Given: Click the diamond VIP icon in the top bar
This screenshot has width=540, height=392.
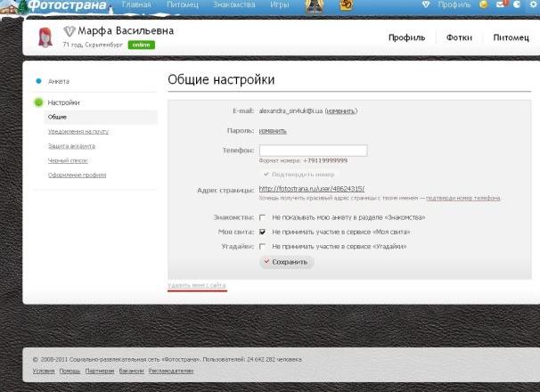Looking at the screenshot, I should coord(426,4).
